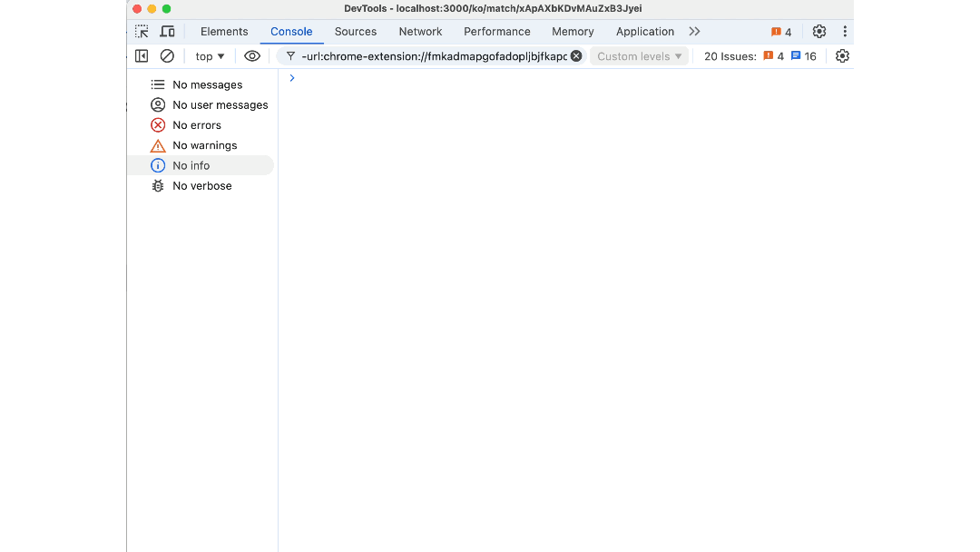
Task: Select No user messages sidebar row
Action: (201, 105)
